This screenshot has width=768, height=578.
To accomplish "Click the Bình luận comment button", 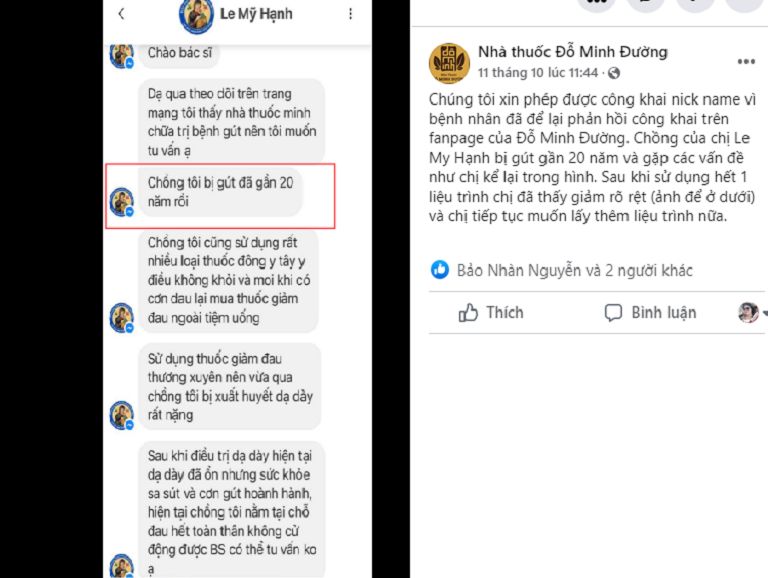I will coord(650,313).
